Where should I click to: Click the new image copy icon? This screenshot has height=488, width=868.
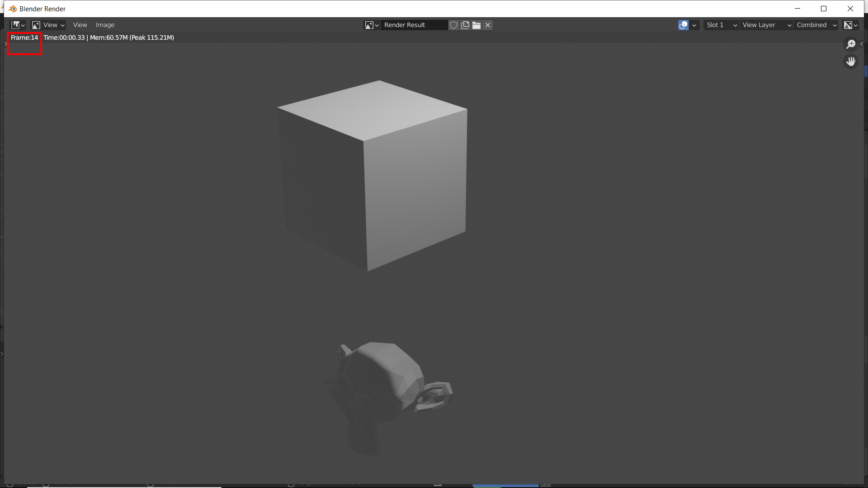click(465, 25)
